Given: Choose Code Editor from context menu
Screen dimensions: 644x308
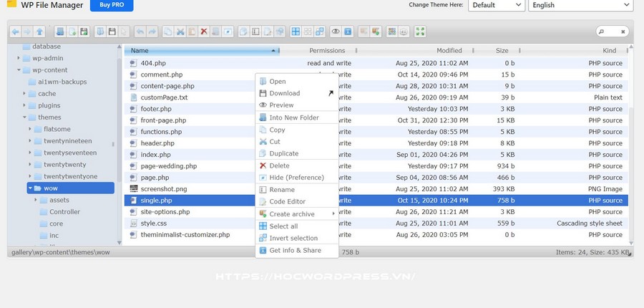Looking at the screenshot, I should click(x=287, y=202).
